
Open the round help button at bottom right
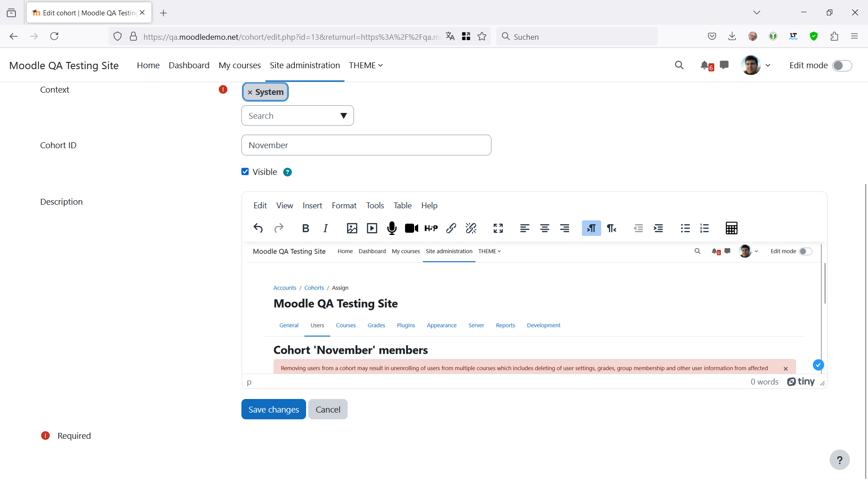click(840, 460)
